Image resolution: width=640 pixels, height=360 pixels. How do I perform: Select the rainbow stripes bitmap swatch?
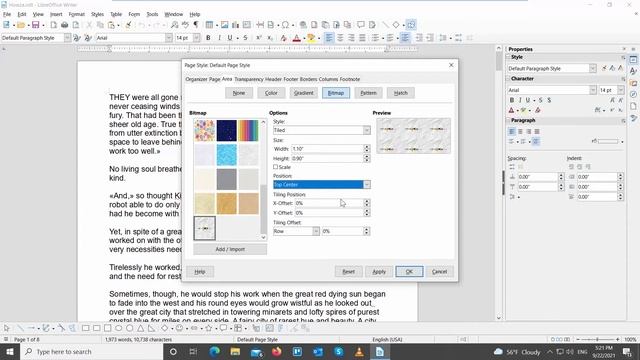pos(248,131)
